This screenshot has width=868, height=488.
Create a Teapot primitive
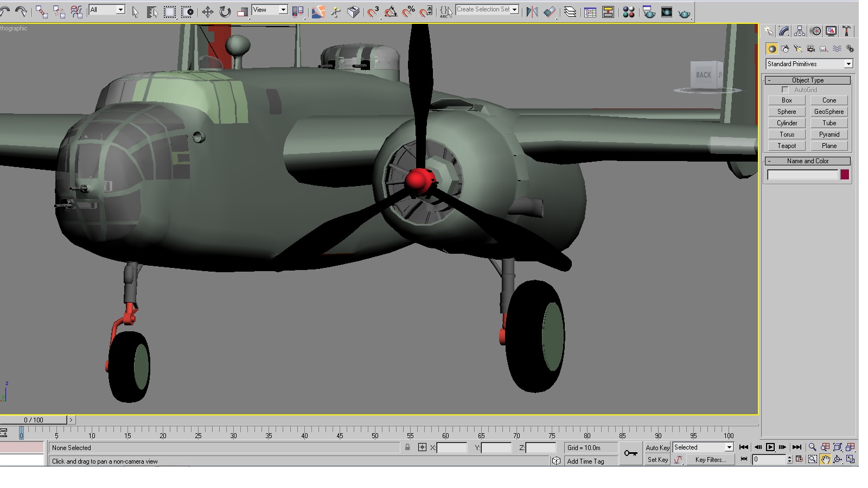(x=787, y=146)
